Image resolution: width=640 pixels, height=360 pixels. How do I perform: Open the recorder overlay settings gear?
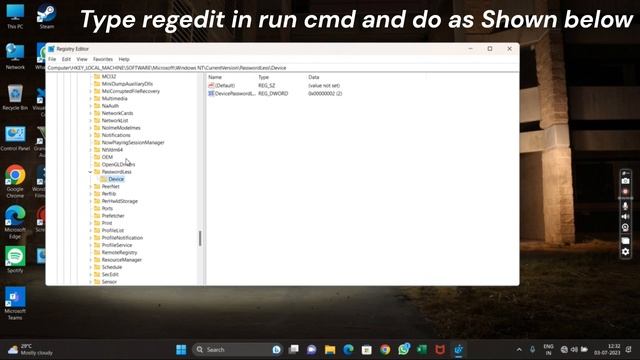[625, 252]
